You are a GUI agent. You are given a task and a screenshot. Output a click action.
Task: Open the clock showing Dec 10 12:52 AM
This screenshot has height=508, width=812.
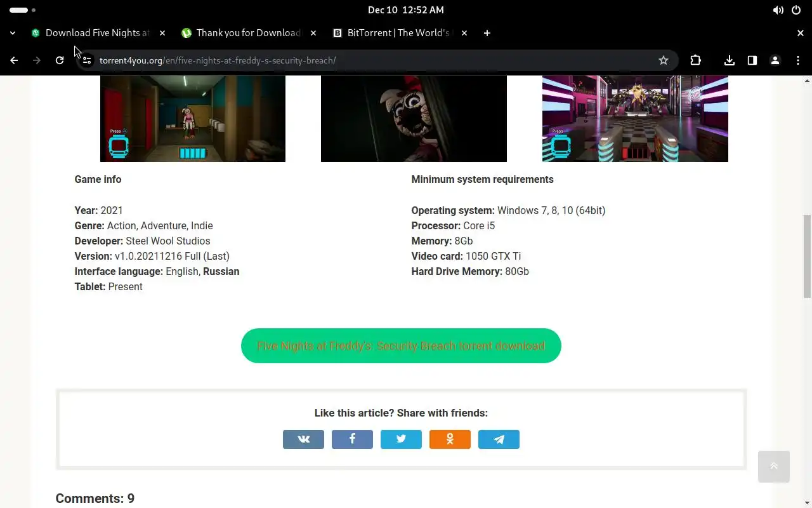[406, 10]
